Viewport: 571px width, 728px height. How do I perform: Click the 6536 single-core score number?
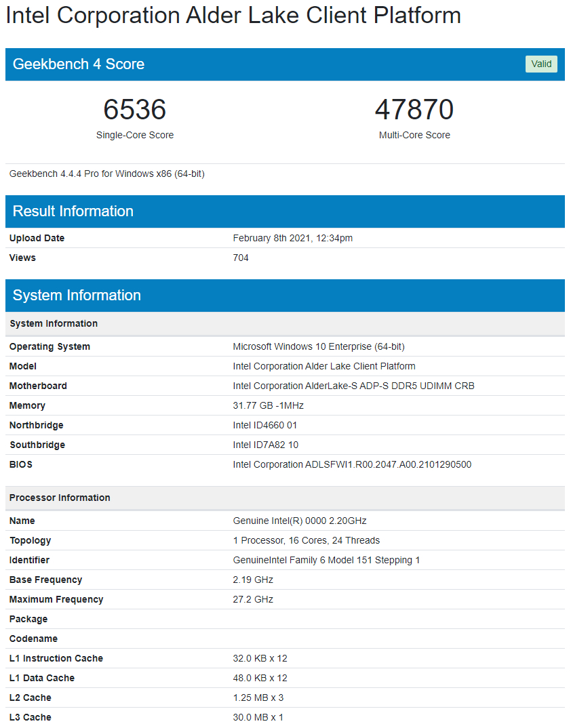(135, 110)
